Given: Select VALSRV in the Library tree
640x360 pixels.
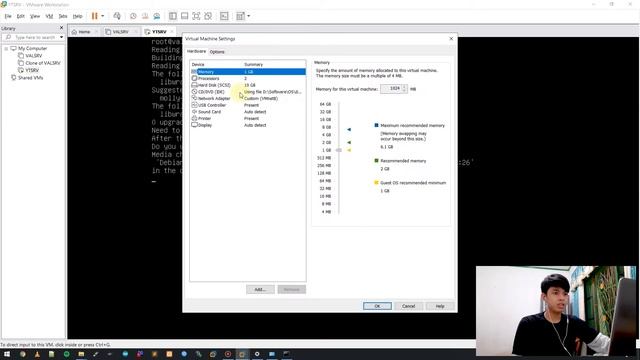Looking at the screenshot, I should (x=33, y=56).
